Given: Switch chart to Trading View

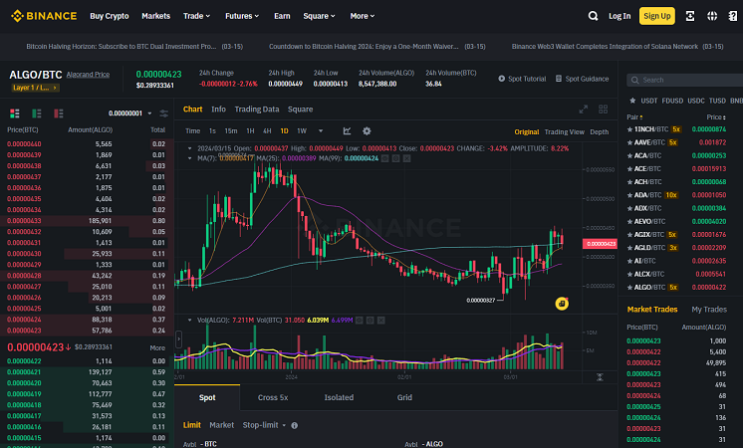Looking at the screenshot, I should tap(564, 132).
